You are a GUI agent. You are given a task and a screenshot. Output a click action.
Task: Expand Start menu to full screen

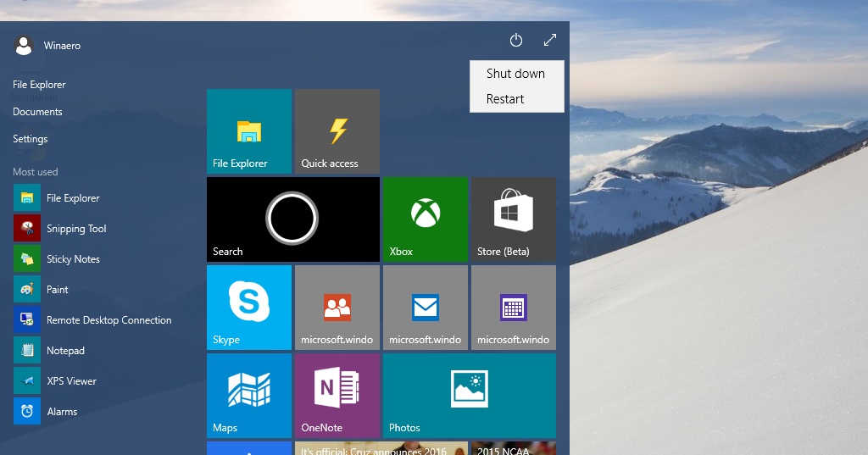549,41
